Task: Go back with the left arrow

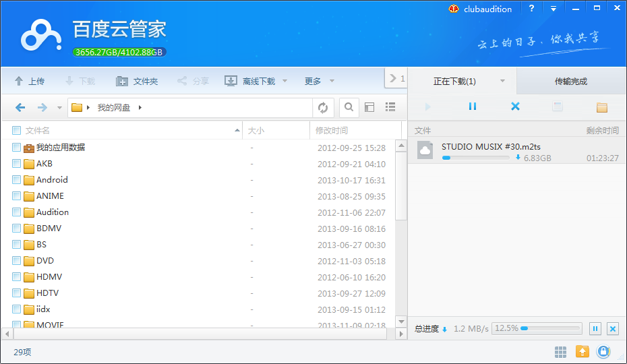Action: pyautogui.click(x=20, y=107)
